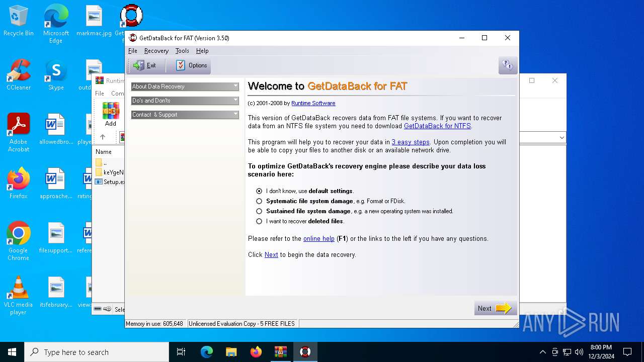644x362 pixels.
Task: Open File menu in WinRAR window
Action: click(x=100, y=94)
